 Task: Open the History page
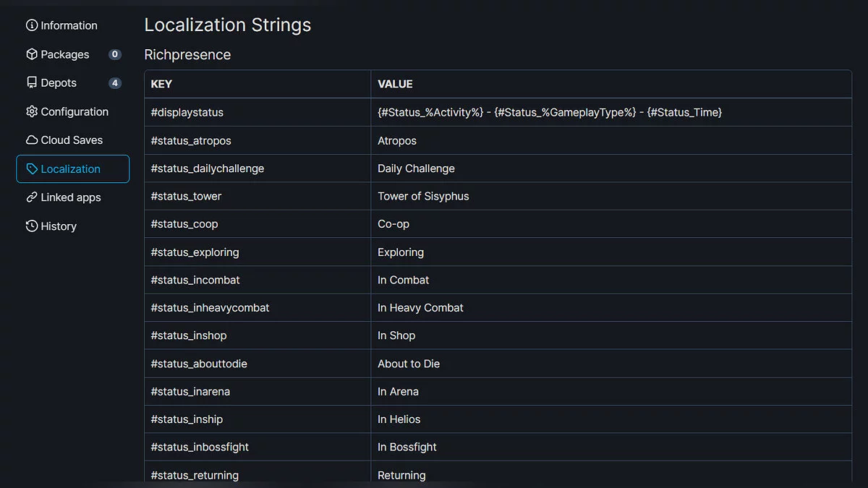click(x=59, y=226)
